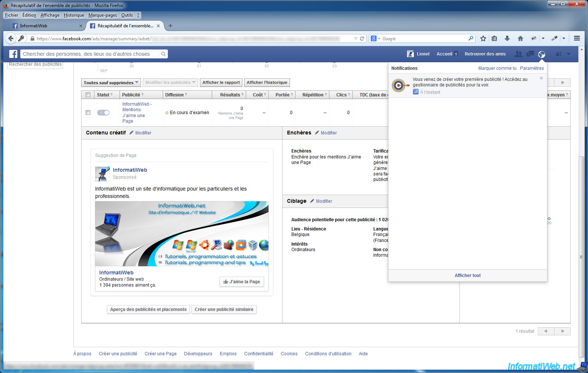This screenshot has width=588, height=373.
Task: Open the Marque-pages menu
Action: click(x=103, y=15)
